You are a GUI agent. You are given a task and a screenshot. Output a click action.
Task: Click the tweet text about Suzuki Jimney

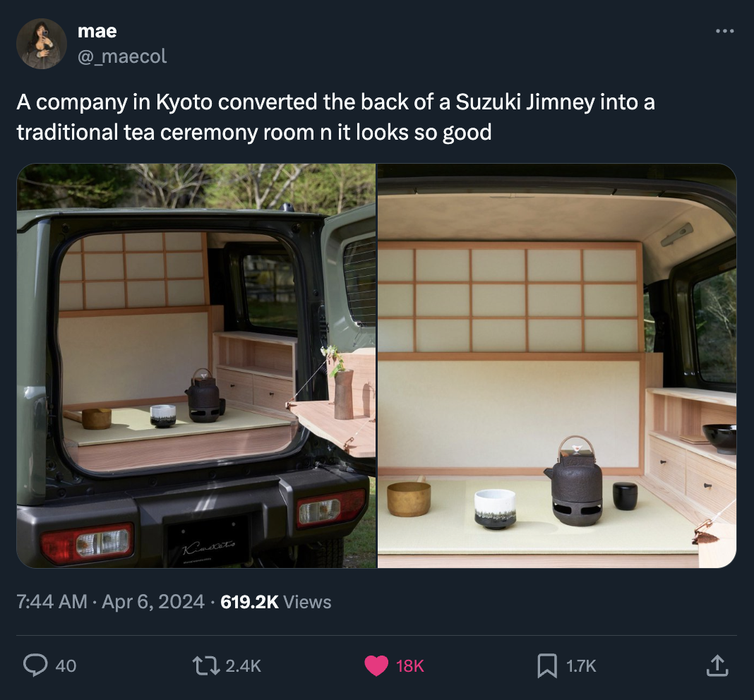pyautogui.click(x=335, y=117)
